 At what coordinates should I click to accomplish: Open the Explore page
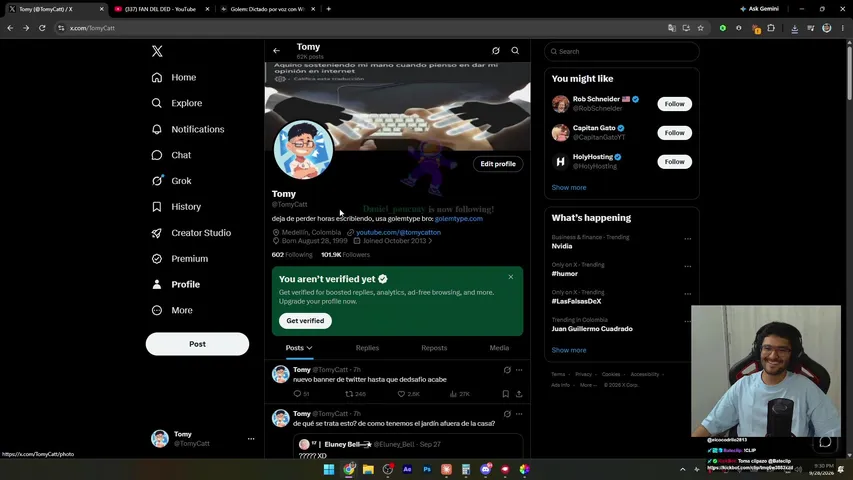176,103
